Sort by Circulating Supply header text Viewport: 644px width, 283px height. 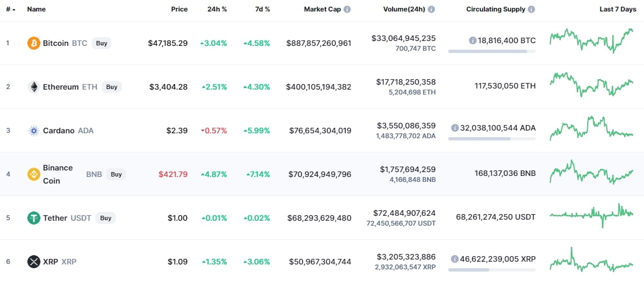pyautogui.click(x=496, y=9)
